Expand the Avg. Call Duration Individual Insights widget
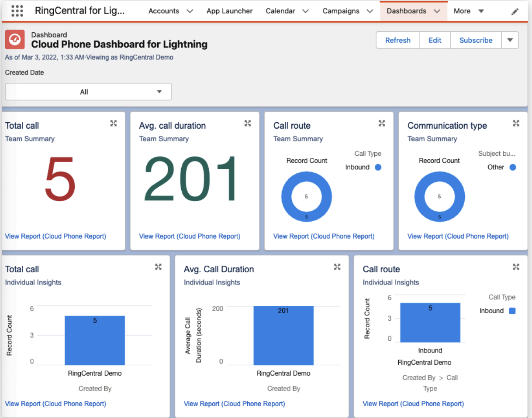This screenshot has height=418, width=532. click(337, 267)
